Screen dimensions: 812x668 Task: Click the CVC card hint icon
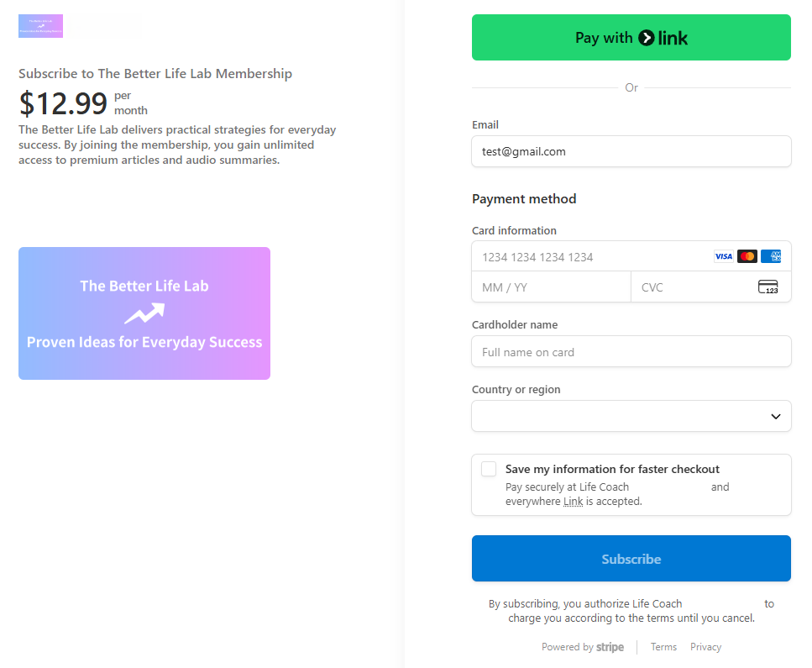(767, 287)
